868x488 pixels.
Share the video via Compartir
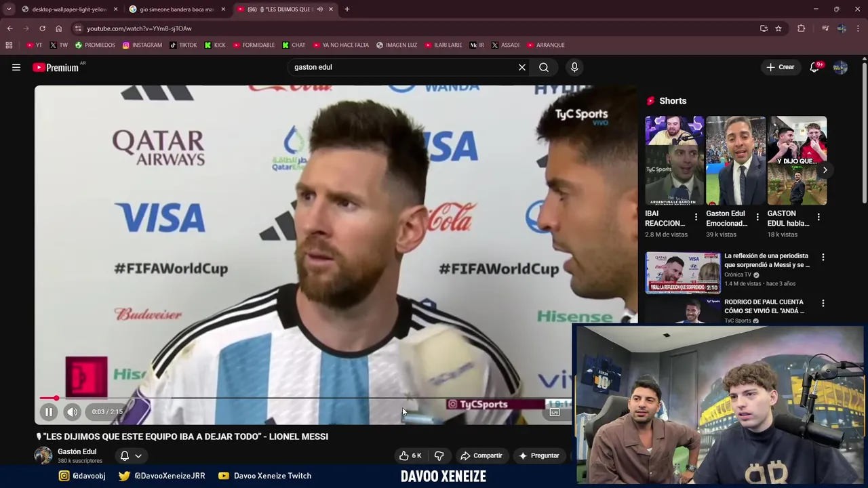coord(481,455)
